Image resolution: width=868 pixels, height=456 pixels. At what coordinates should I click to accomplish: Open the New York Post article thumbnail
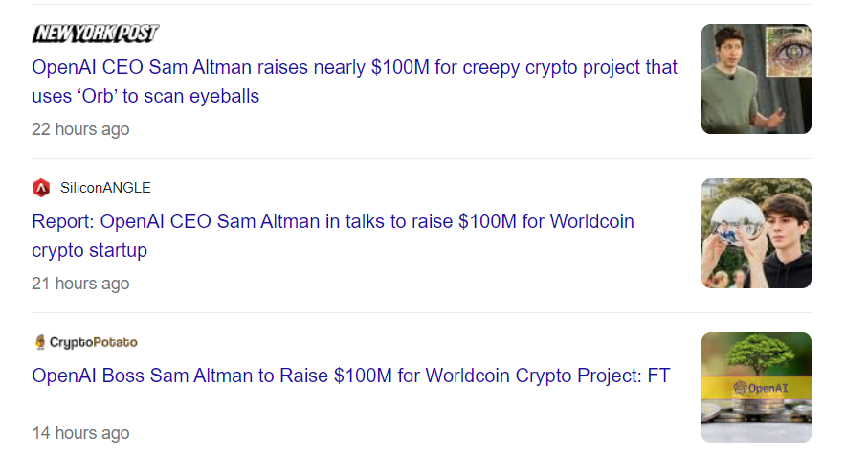(756, 79)
